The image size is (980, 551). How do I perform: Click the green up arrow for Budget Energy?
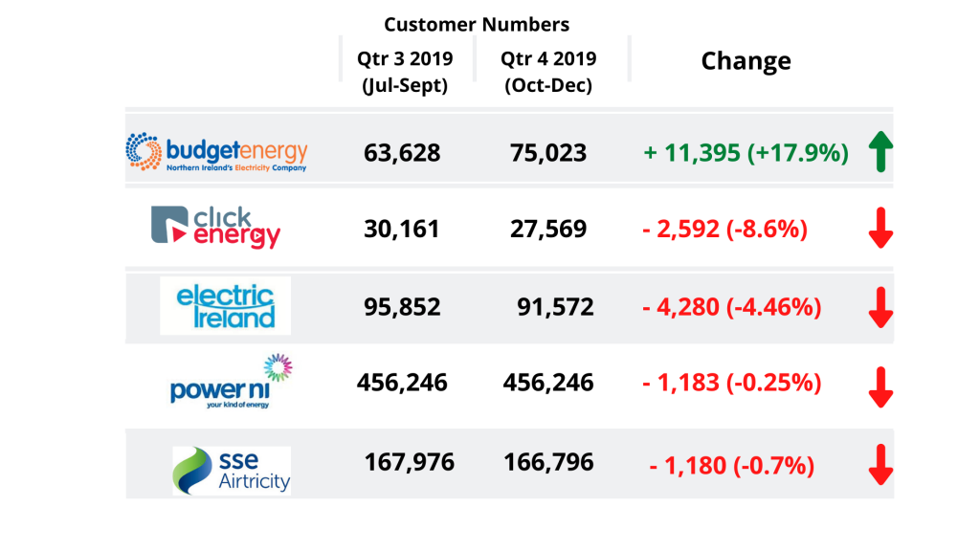click(x=880, y=151)
